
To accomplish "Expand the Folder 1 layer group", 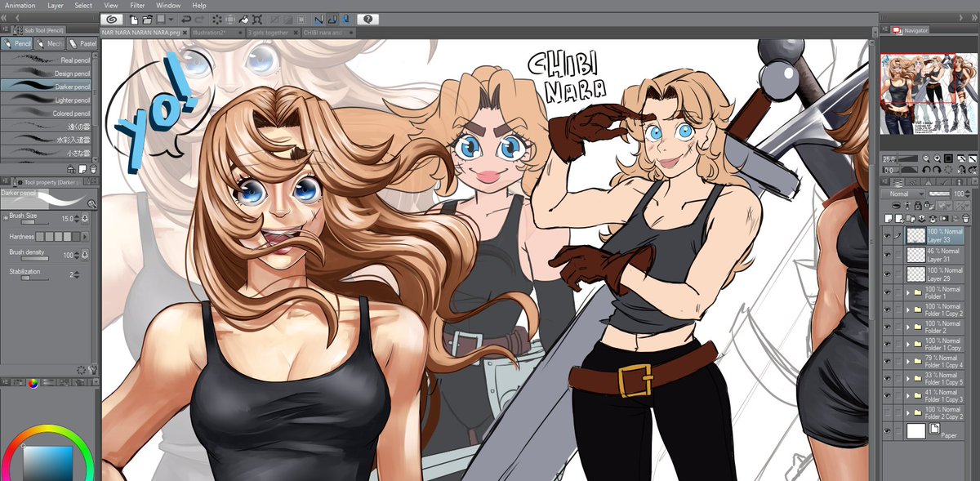I will pyautogui.click(x=908, y=292).
